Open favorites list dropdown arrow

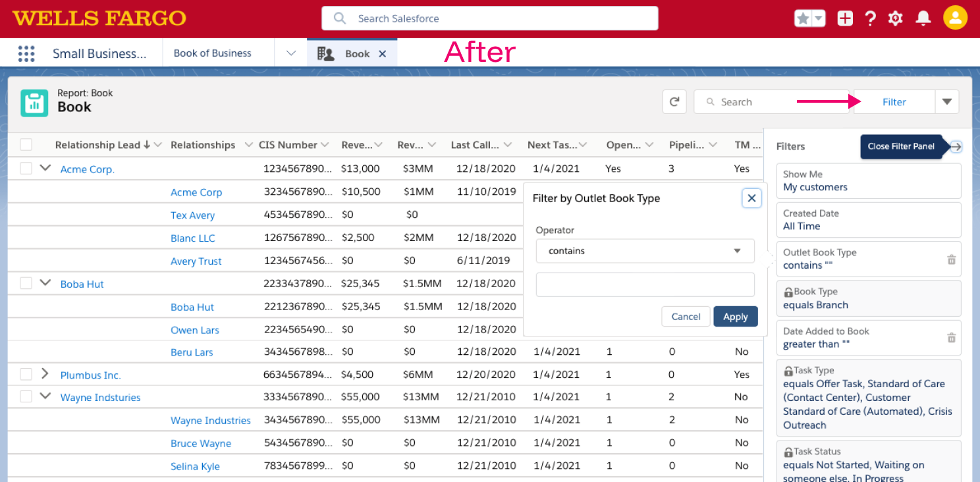point(819,18)
